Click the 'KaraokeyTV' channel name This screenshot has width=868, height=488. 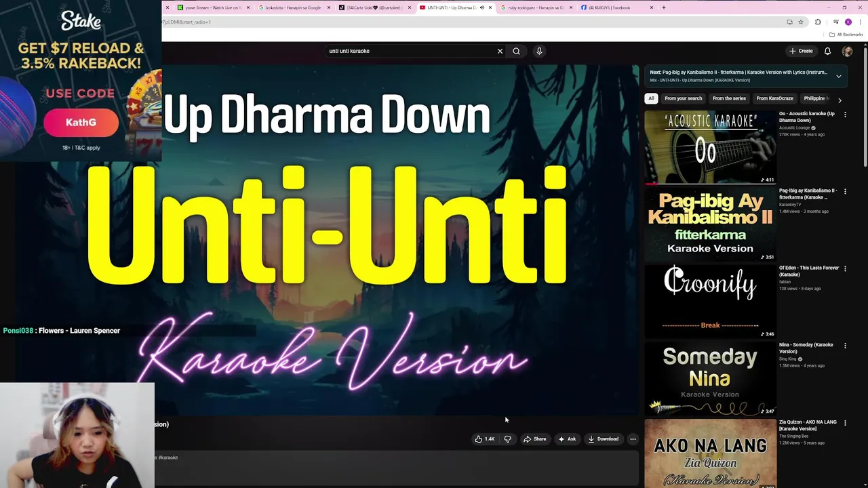[x=790, y=205]
